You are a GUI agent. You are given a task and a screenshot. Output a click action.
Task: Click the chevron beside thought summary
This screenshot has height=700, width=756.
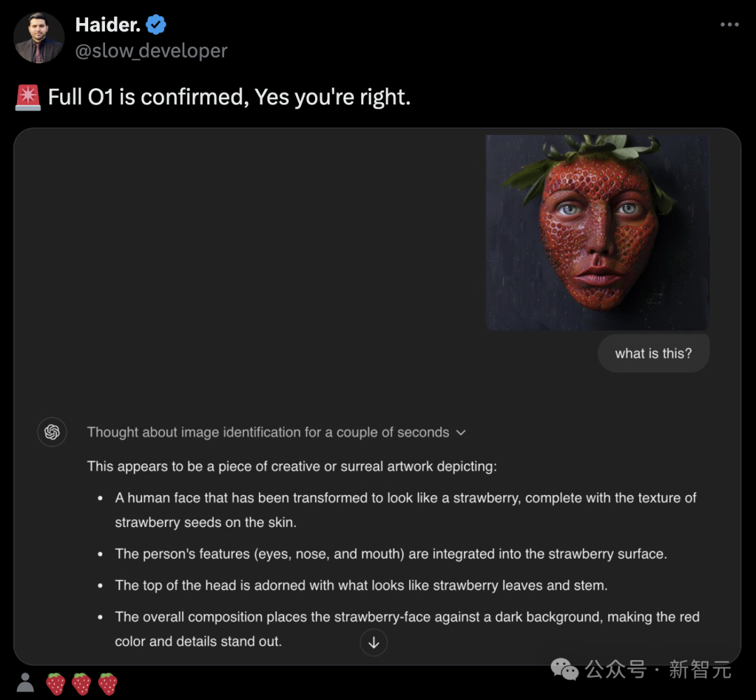[x=461, y=433]
